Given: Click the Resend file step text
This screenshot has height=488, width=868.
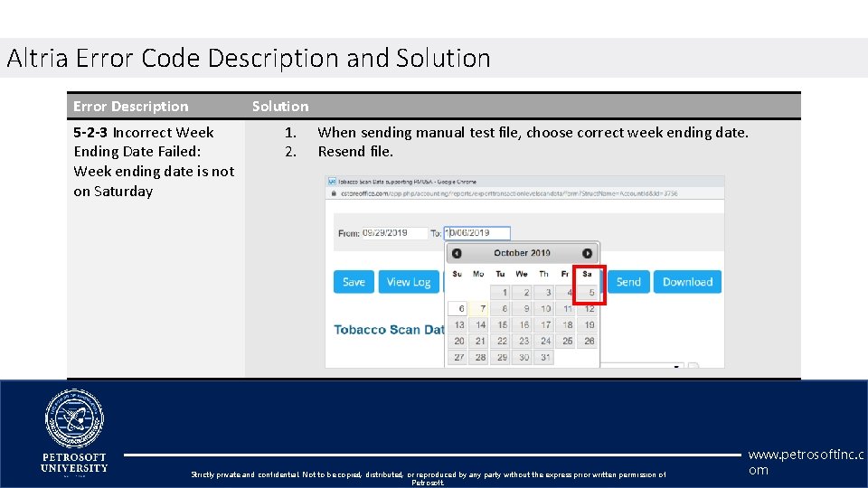Looking at the screenshot, I should click(355, 152).
